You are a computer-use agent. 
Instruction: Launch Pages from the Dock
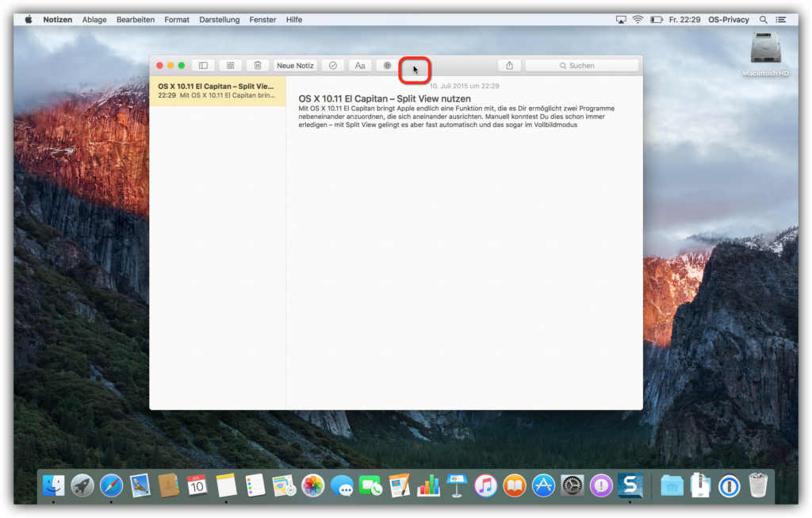pos(400,486)
